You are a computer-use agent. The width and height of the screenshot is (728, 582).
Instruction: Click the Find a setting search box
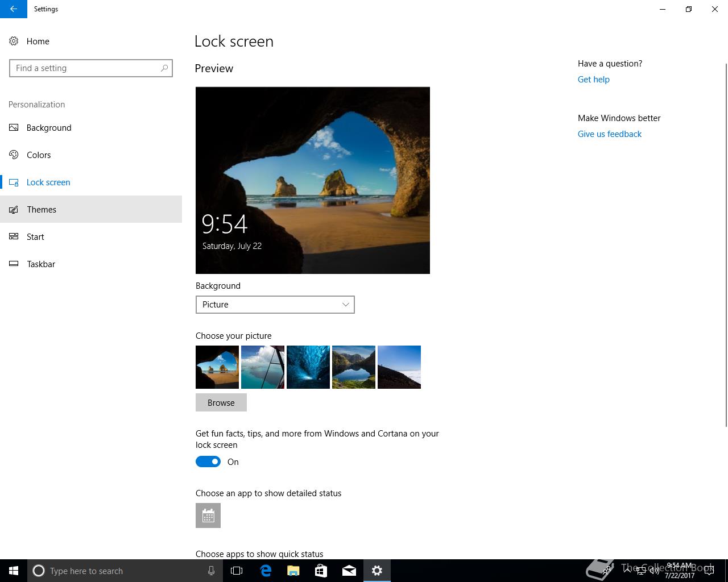tap(91, 68)
